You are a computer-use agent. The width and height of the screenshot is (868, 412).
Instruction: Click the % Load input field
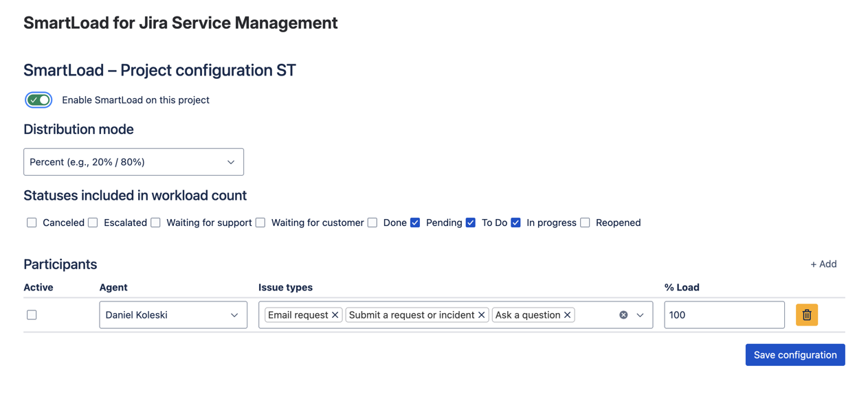click(x=724, y=315)
